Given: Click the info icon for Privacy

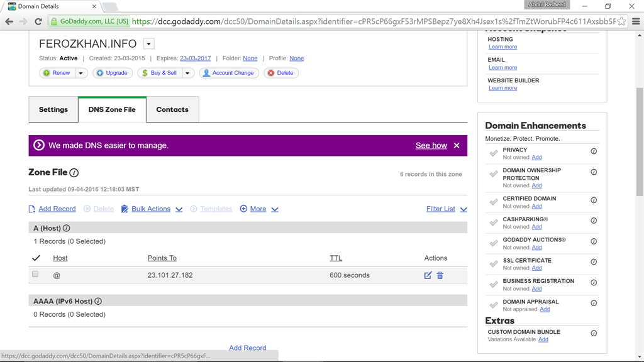Looking at the screenshot, I should (594, 151).
